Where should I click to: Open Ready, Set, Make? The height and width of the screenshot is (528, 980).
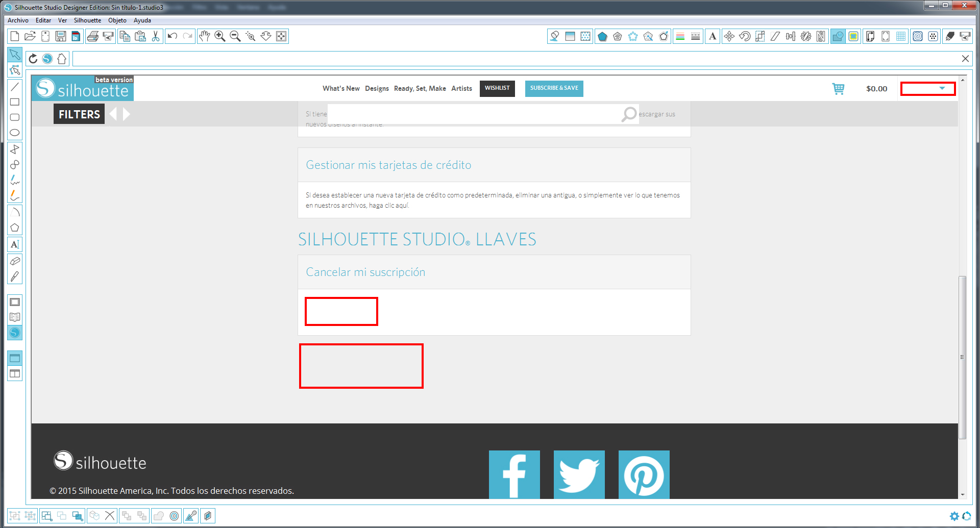point(420,88)
